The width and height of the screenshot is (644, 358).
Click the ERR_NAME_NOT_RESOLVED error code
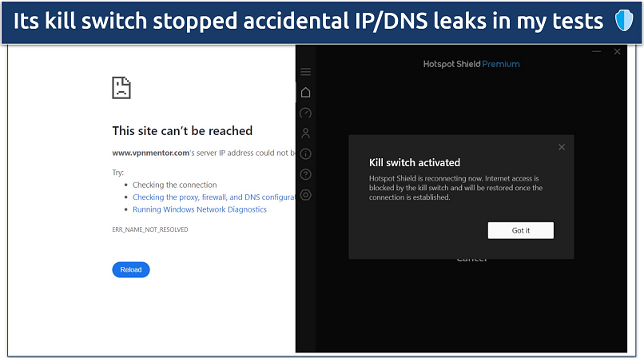tap(150, 229)
